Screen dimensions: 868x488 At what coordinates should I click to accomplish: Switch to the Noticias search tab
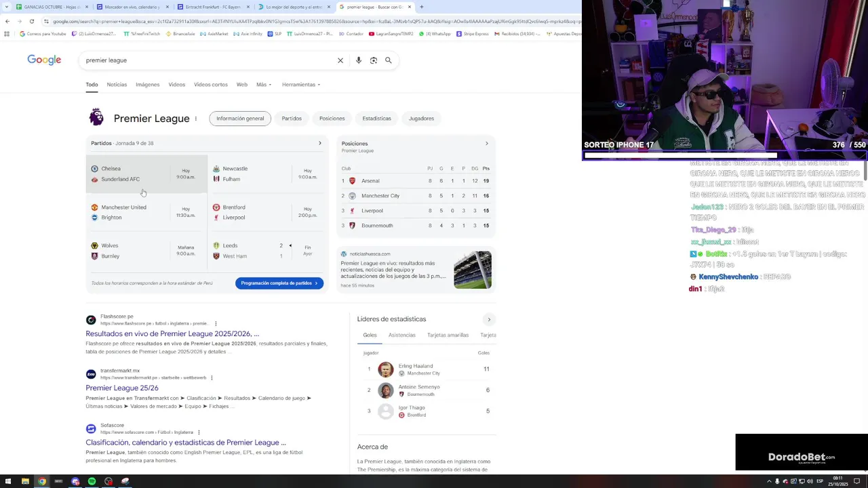point(117,85)
